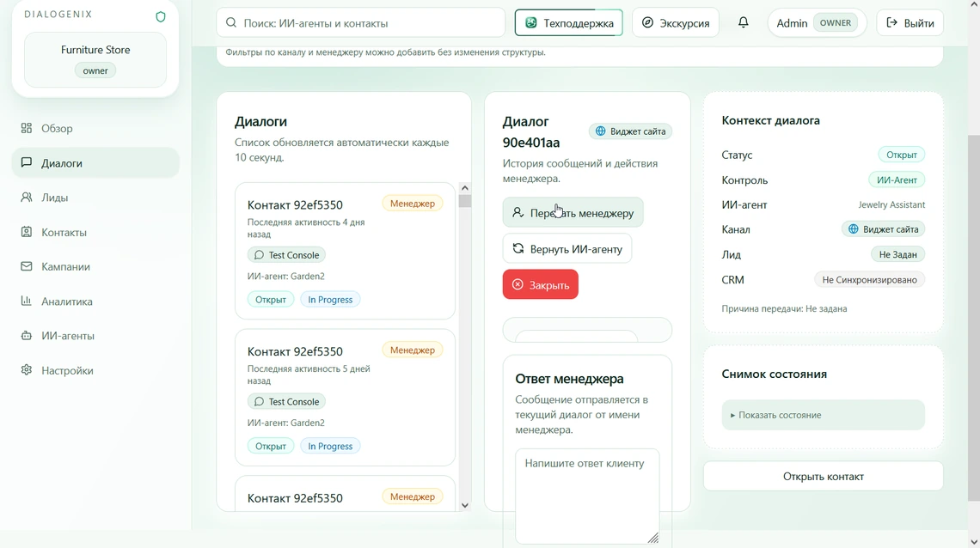Click Не Задан lead badge
This screenshot has width=980, height=548.
(897, 254)
